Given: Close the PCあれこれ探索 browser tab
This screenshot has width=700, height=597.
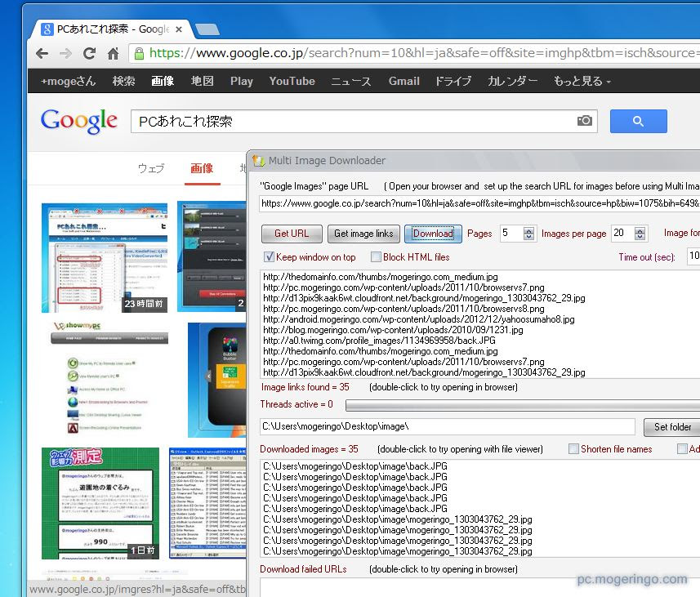Looking at the screenshot, I should (x=179, y=29).
